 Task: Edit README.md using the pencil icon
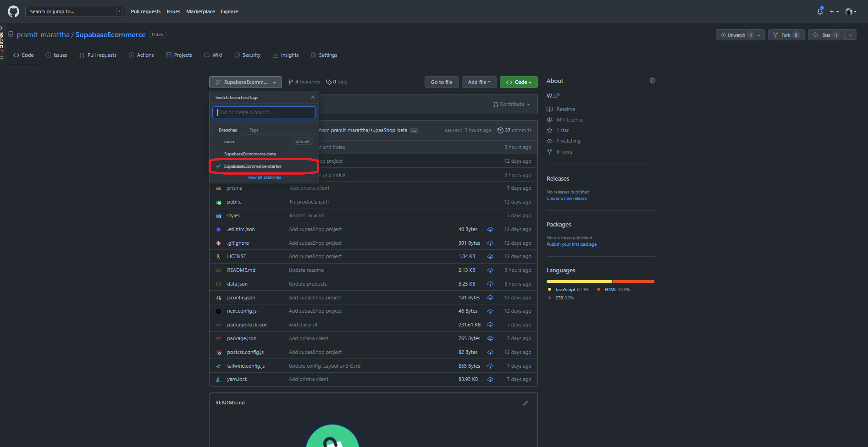525,403
